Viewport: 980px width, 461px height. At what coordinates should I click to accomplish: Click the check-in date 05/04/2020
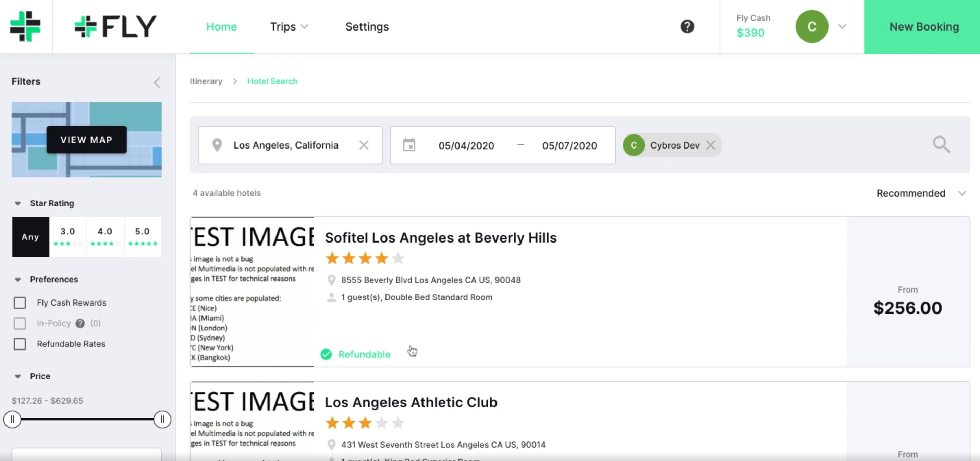[466, 145]
